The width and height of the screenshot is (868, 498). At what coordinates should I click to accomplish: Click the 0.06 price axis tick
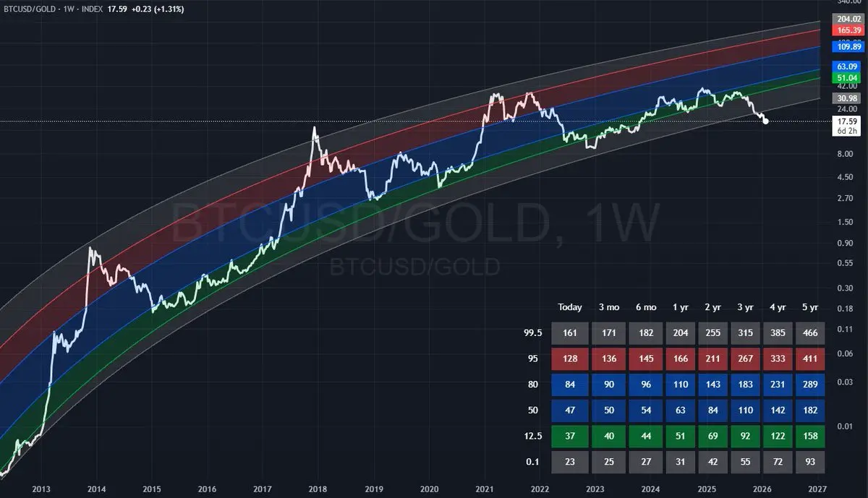pos(846,353)
